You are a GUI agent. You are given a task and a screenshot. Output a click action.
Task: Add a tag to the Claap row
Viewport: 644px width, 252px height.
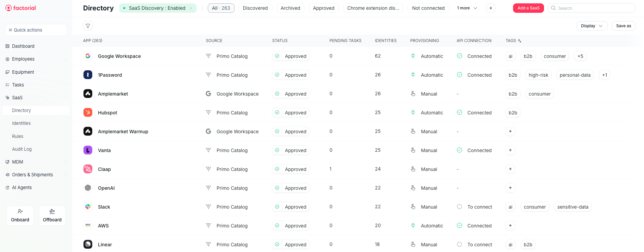click(510, 169)
